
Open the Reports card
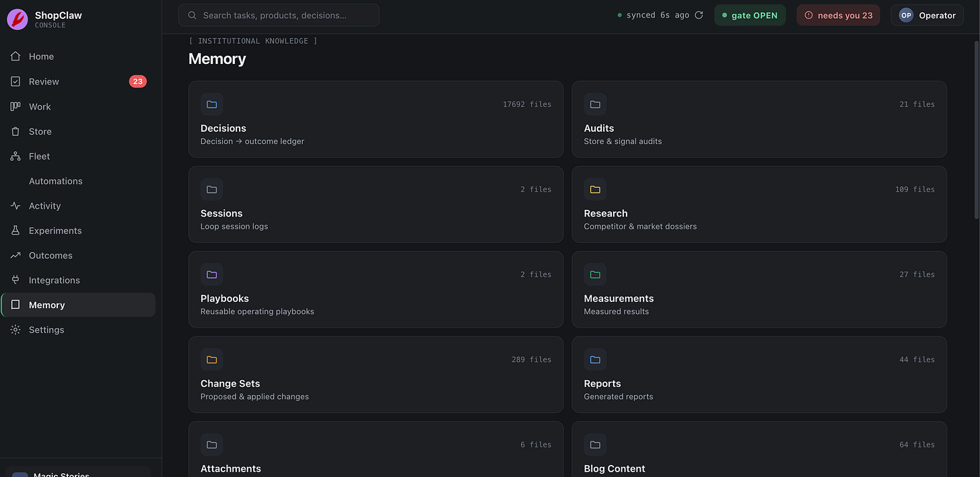(x=759, y=375)
